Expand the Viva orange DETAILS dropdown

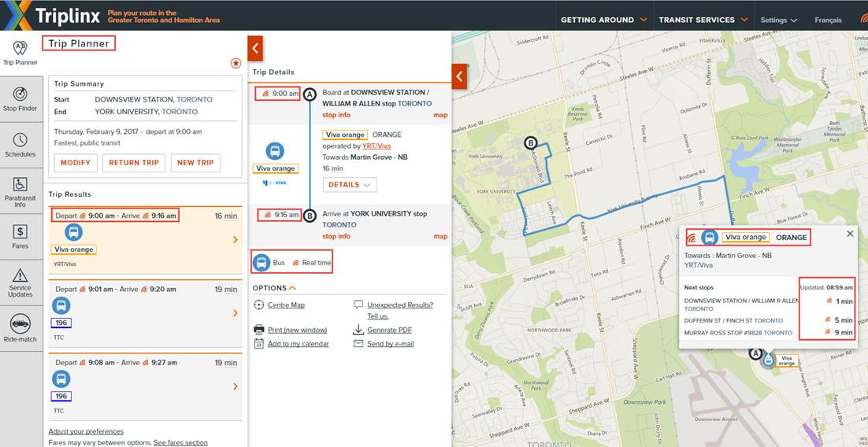[350, 185]
